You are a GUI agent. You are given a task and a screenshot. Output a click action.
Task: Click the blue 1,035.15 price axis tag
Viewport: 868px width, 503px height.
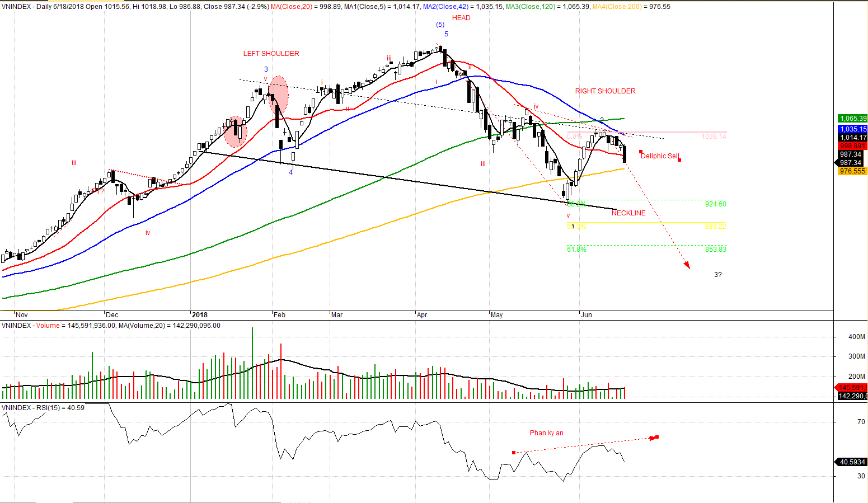pyautogui.click(x=852, y=129)
